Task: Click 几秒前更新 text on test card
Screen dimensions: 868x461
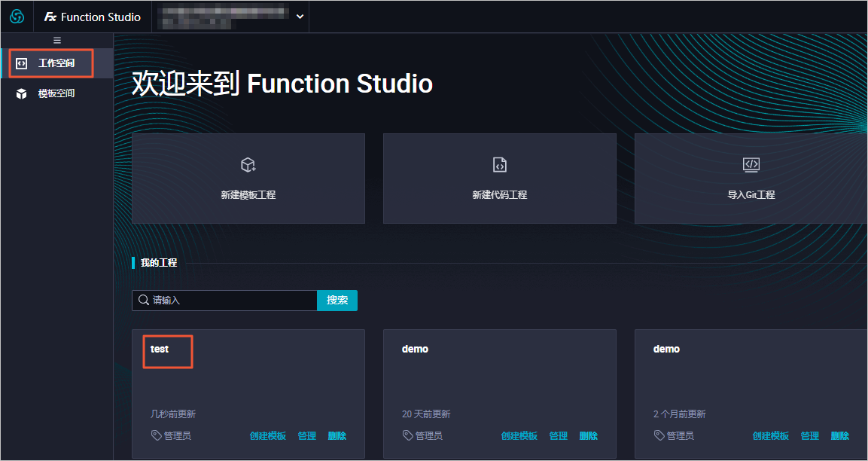Action: tap(172, 414)
